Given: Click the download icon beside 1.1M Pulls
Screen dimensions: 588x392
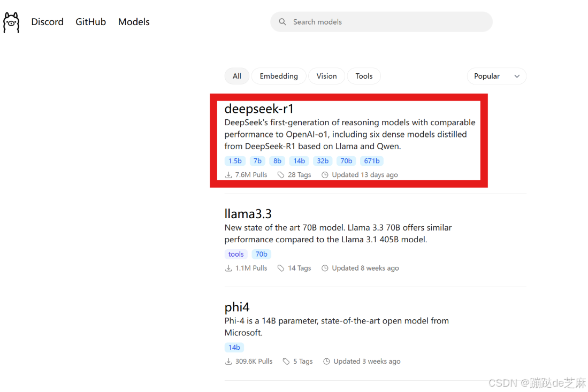Looking at the screenshot, I should click(x=228, y=268).
